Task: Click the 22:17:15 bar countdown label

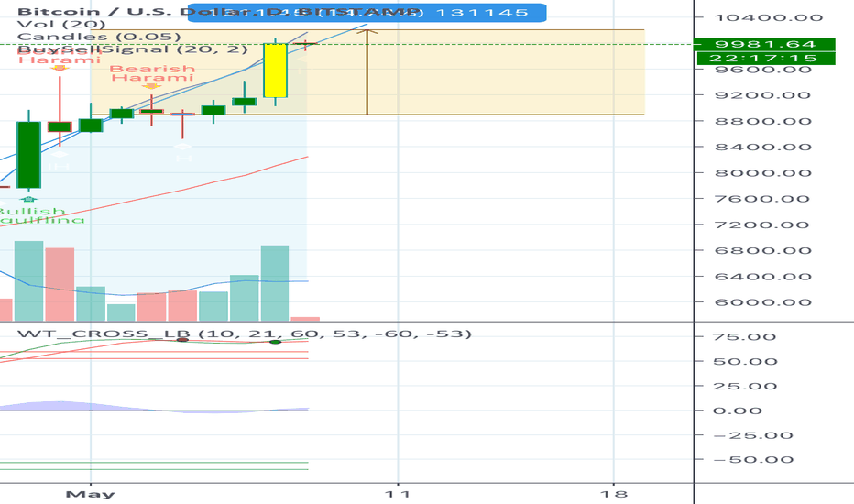Action: coord(765,59)
